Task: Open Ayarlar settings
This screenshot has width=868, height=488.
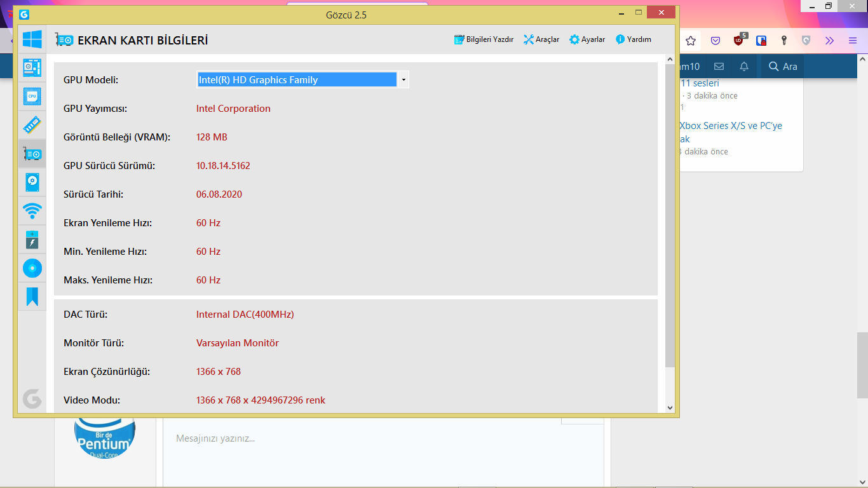Action: [x=587, y=39]
